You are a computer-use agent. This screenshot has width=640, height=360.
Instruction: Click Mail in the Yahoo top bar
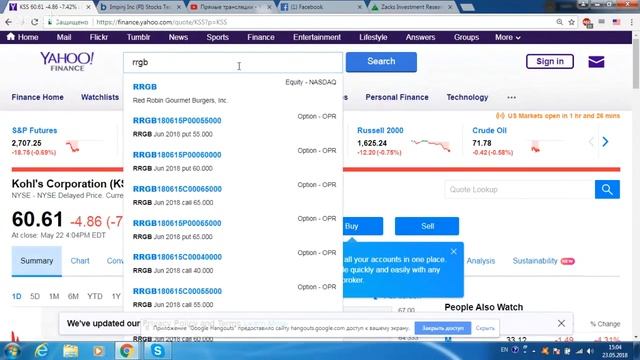click(64, 37)
